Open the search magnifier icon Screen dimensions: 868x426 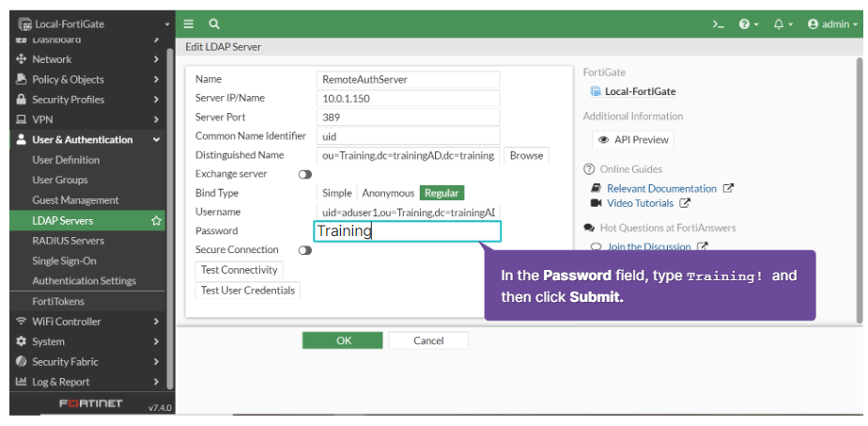point(213,24)
